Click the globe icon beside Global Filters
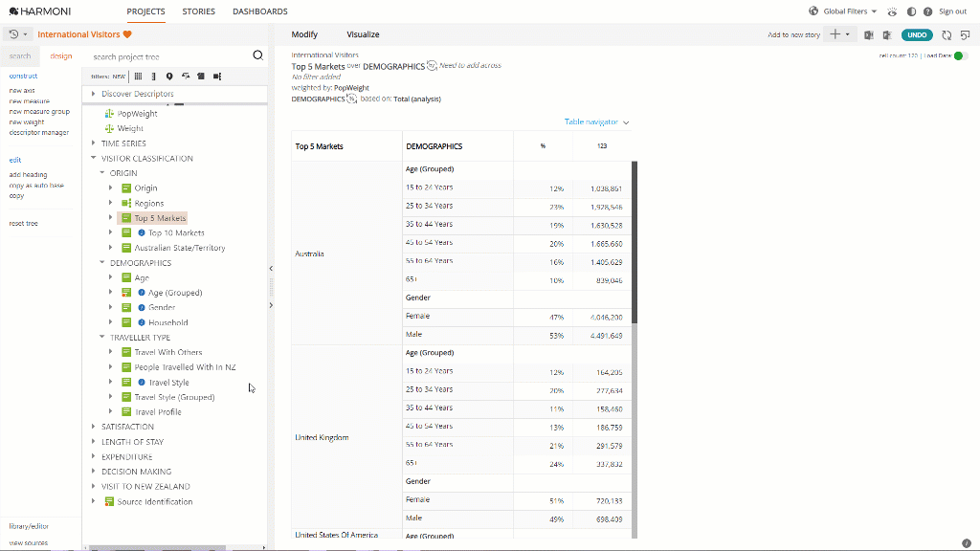The image size is (980, 551). [813, 11]
